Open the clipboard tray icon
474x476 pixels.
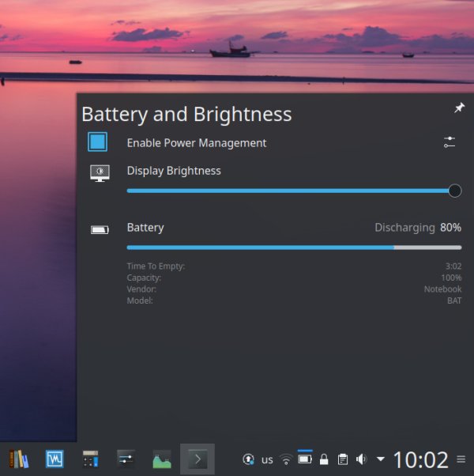coord(343,459)
